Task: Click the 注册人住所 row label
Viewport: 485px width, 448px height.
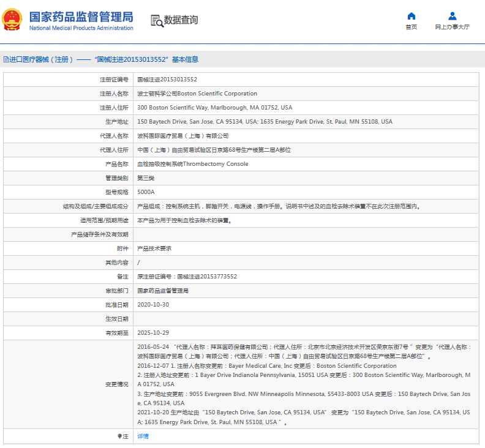Action: point(114,108)
